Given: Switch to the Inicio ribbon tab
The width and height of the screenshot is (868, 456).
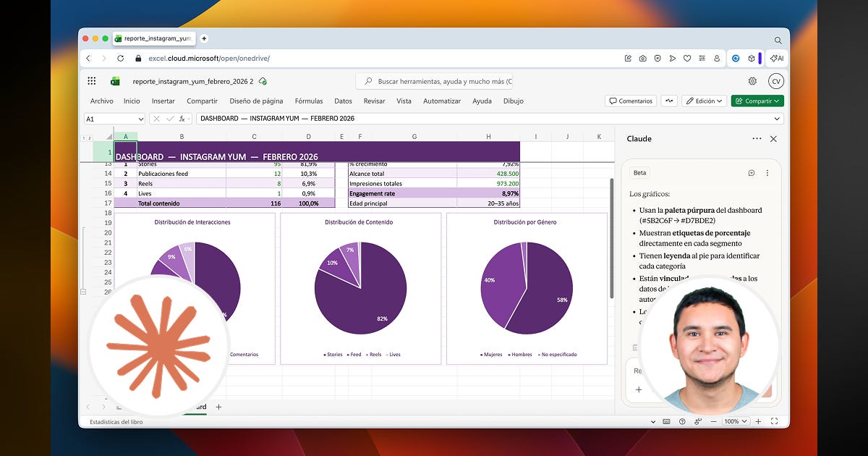Looking at the screenshot, I should [x=132, y=101].
